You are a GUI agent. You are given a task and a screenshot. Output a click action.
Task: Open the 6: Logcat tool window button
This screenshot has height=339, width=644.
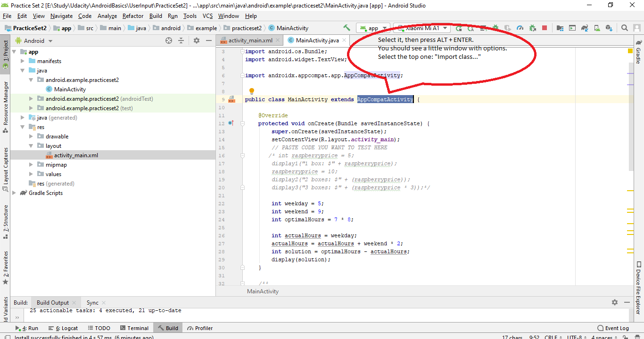[63, 328]
